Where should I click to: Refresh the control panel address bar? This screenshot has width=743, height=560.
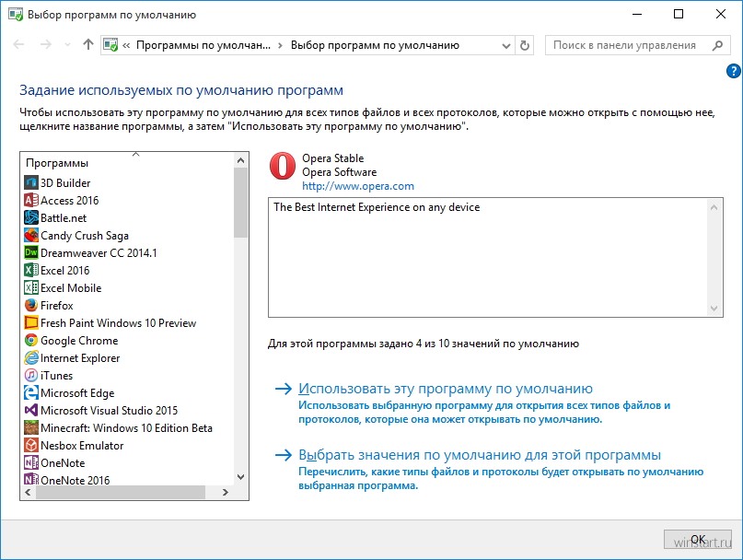click(x=525, y=45)
